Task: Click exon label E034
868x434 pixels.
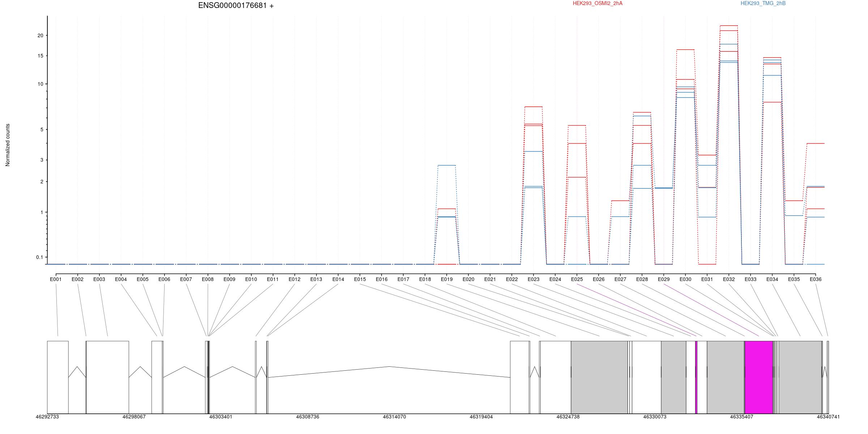Action: [x=772, y=279]
